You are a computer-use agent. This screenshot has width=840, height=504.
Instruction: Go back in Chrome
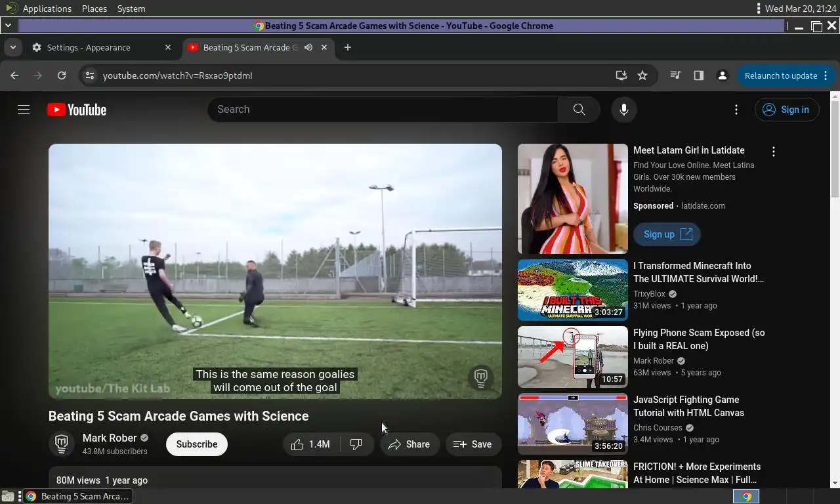(14, 75)
